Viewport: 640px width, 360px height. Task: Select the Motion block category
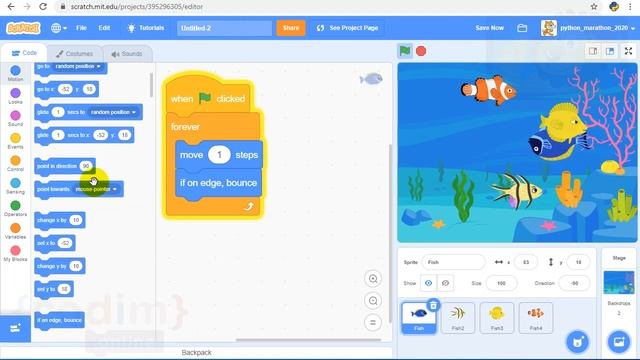16,73
